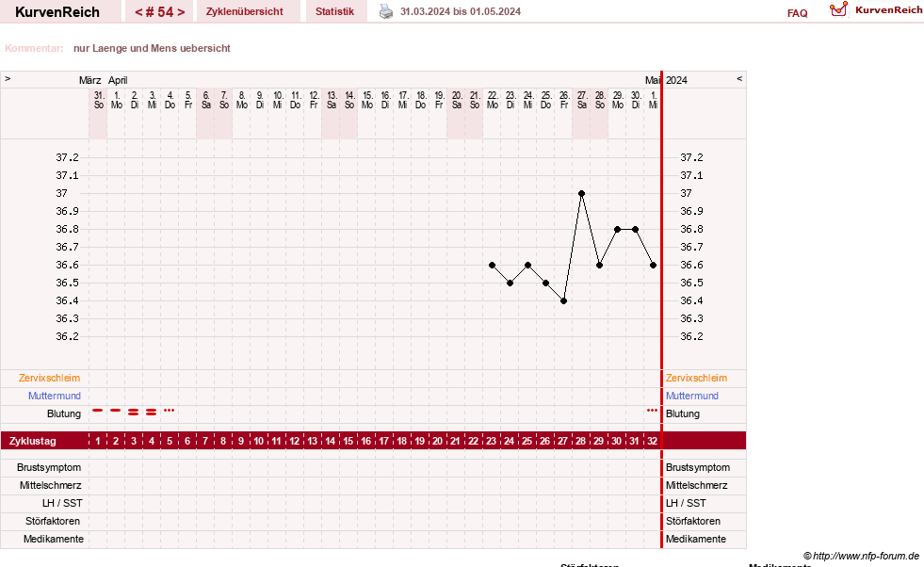
Task: Click the bleeding mark on cycle day 2
Action: click(x=116, y=411)
